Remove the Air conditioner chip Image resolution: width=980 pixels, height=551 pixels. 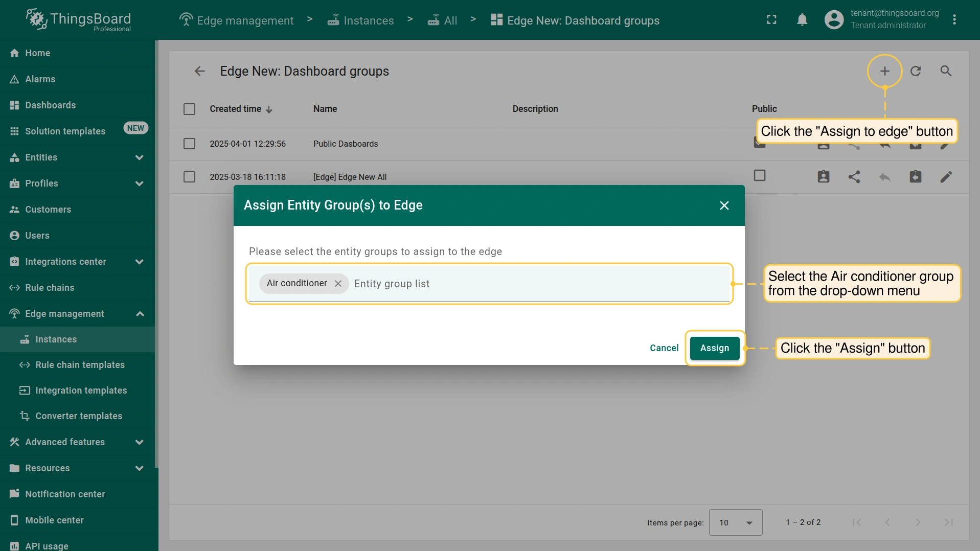338,284
